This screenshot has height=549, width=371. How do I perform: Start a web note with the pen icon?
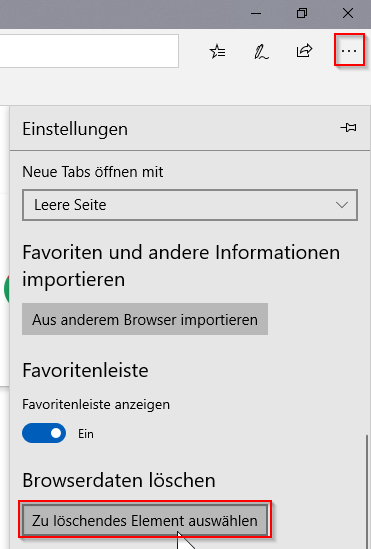[261, 51]
